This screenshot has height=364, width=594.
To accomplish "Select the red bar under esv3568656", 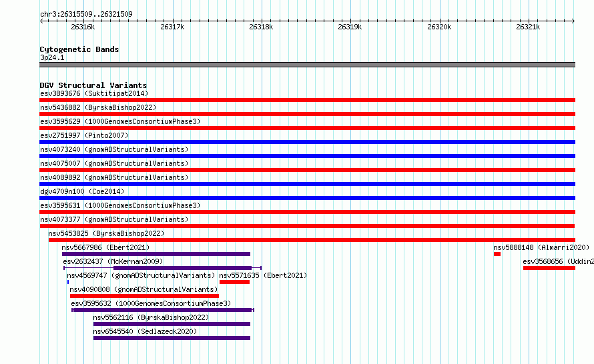I will click(x=549, y=268).
